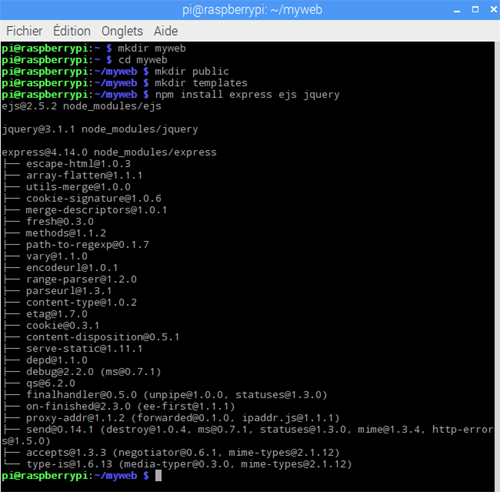Open the Édition menu
This screenshot has height=492, width=500.
[x=72, y=31]
